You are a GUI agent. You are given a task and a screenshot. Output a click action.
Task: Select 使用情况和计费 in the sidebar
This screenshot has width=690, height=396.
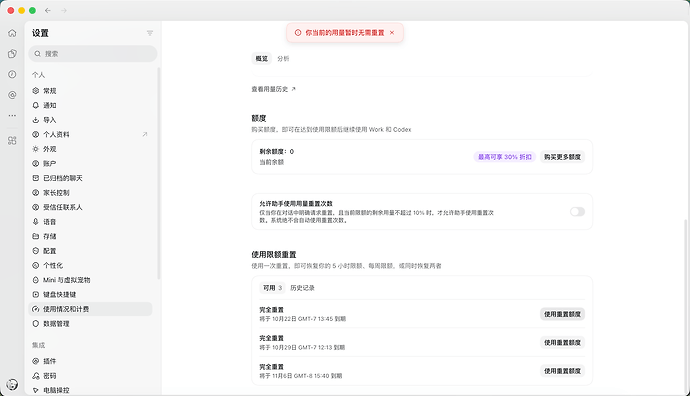coord(90,309)
